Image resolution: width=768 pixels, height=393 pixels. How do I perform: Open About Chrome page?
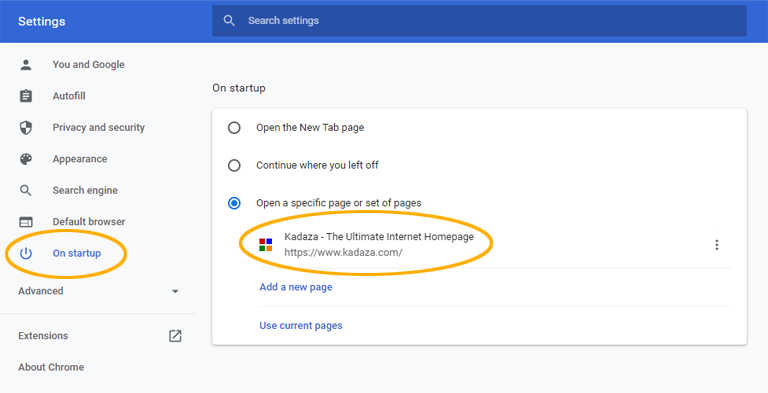[x=51, y=367]
